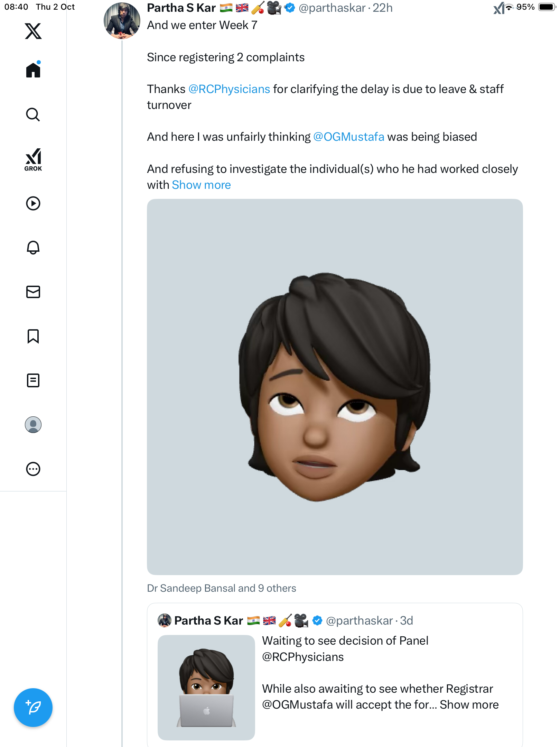Open your Profile from sidebar
Screen dimensions: 560x747
click(x=33, y=425)
